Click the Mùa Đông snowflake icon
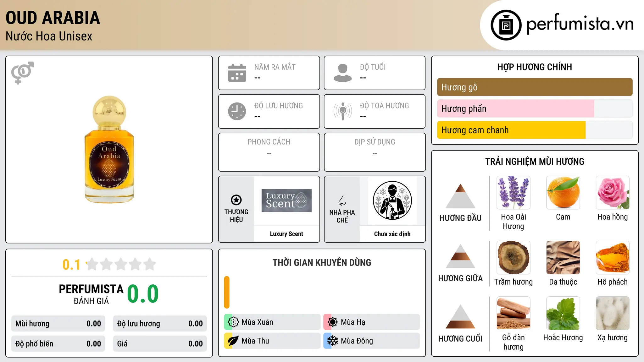Image resolution: width=644 pixels, height=362 pixels. [x=333, y=341]
